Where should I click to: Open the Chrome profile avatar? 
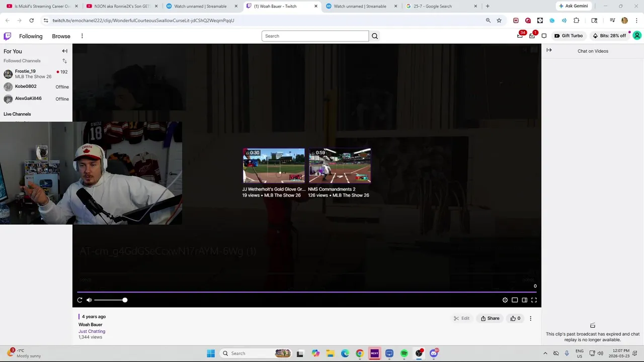624,21
